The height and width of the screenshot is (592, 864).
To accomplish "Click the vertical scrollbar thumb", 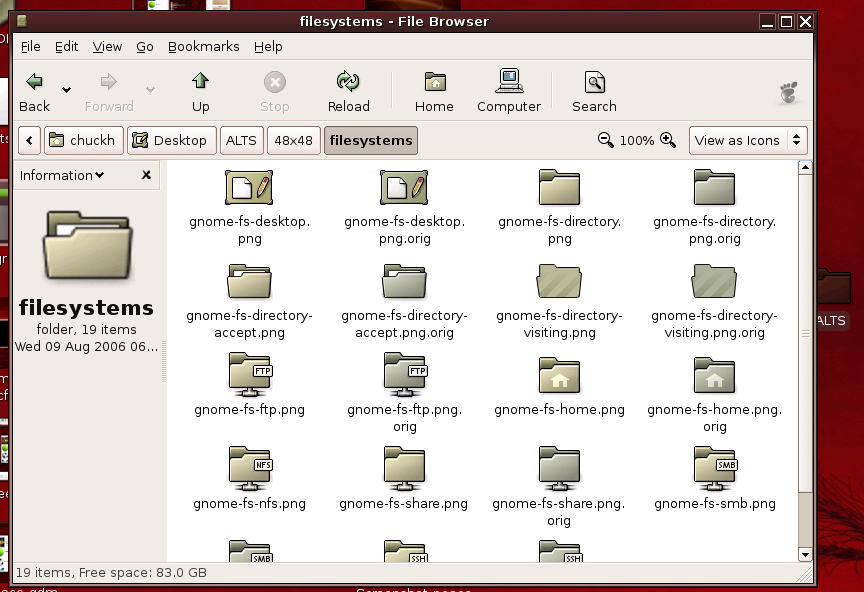I will [805, 333].
